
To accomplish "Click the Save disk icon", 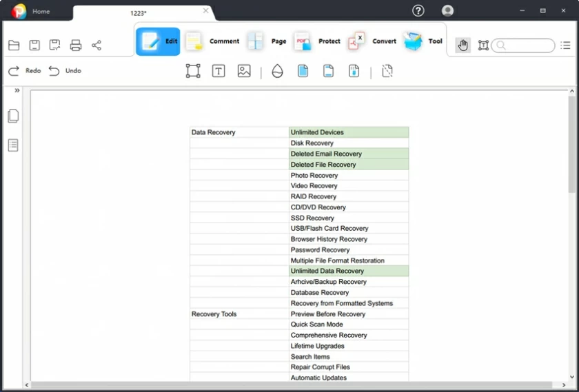I will [34, 45].
